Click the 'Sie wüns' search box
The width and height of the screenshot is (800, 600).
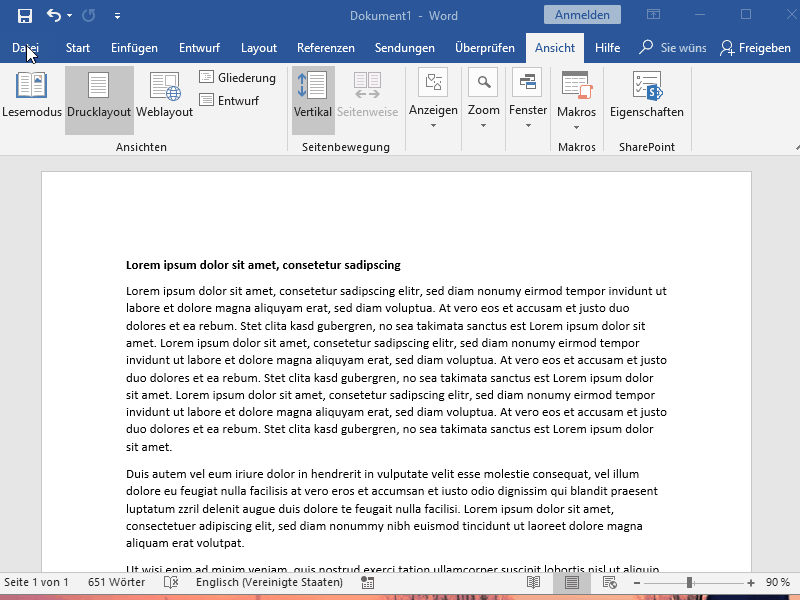pyautogui.click(x=673, y=48)
